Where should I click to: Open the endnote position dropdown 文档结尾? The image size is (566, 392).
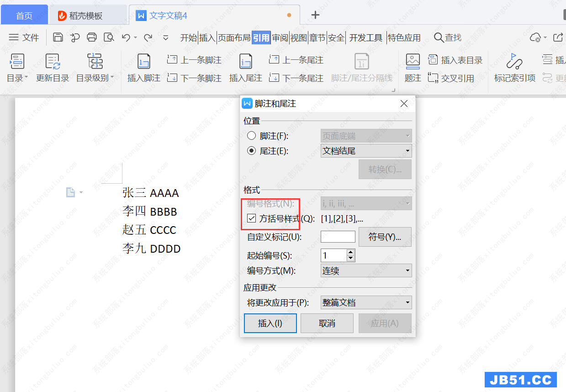366,151
